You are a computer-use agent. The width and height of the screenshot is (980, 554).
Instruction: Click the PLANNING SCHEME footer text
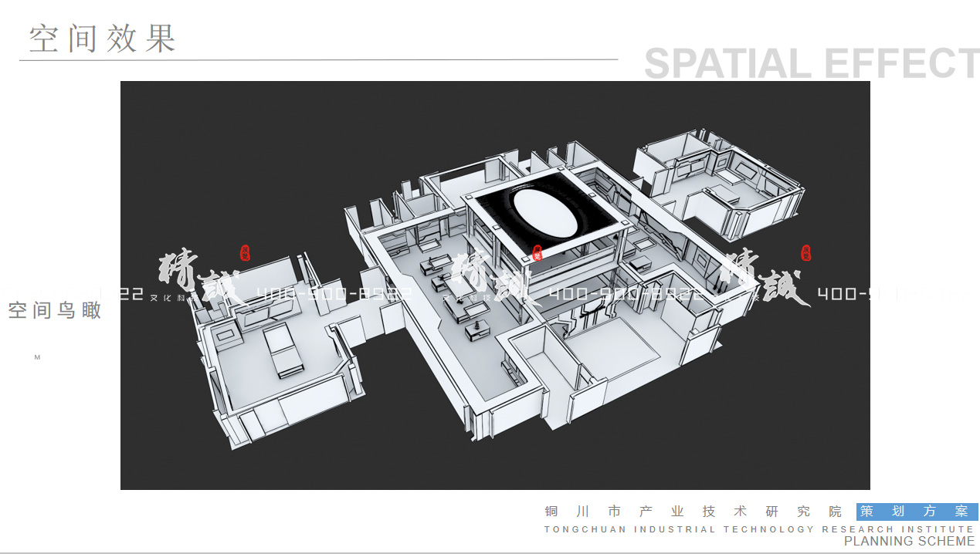pos(909,542)
